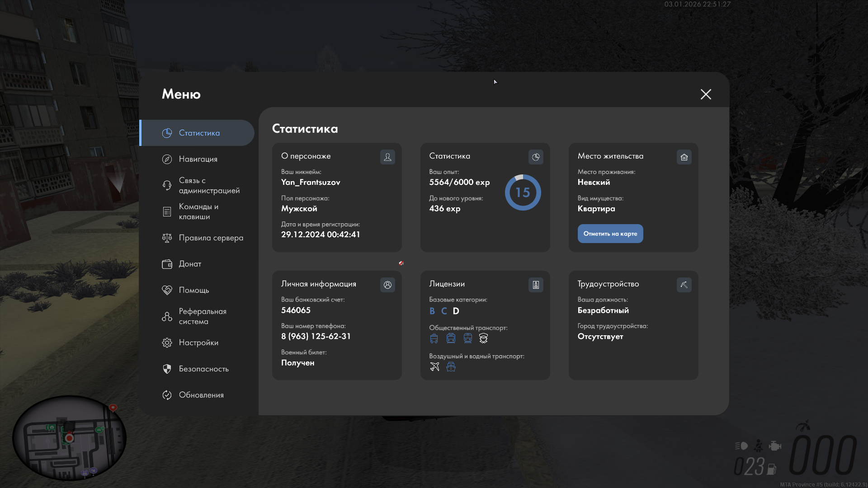The image size is (868, 488).
Task: Click the license category D letter
Action: pyautogui.click(x=456, y=311)
